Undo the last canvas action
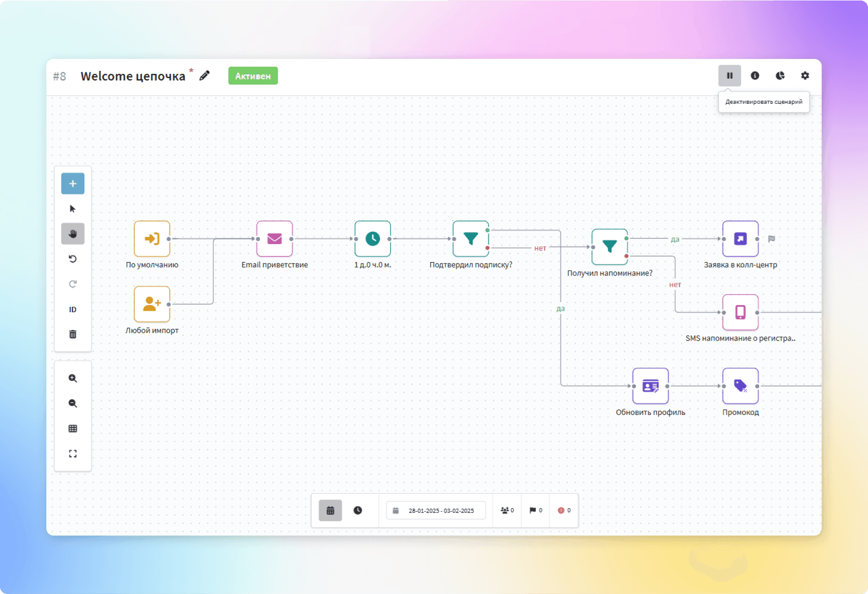868x594 pixels. pyautogui.click(x=73, y=259)
